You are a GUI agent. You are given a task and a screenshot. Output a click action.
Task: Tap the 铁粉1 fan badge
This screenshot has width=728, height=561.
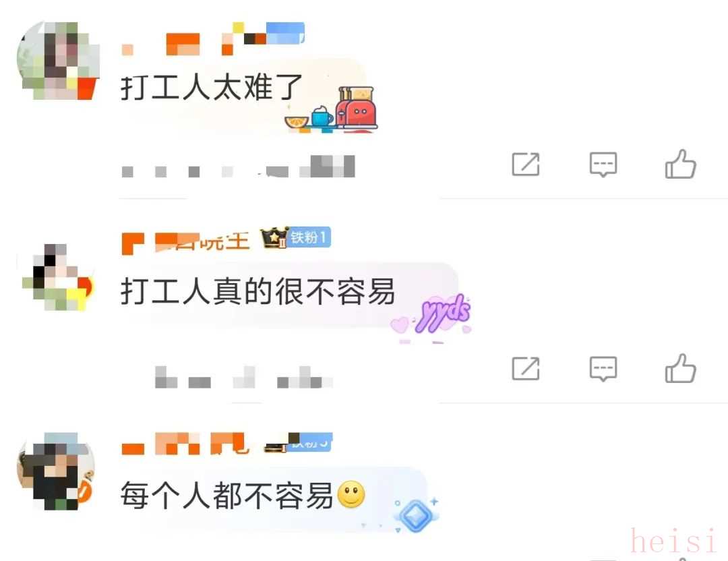coord(309,237)
